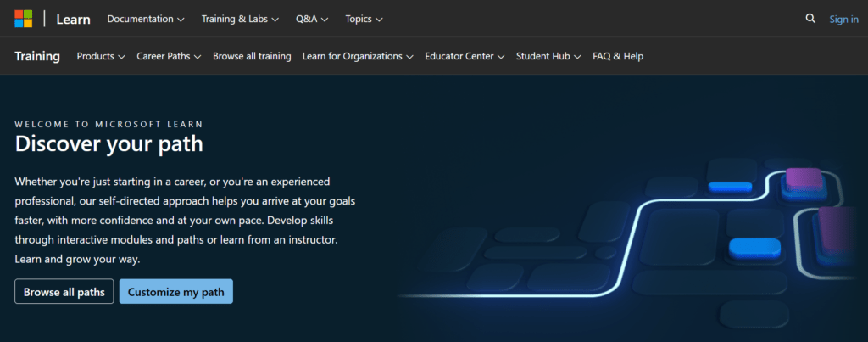868x342 pixels.
Task: Click the Customize my path button
Action: point(176,292)
